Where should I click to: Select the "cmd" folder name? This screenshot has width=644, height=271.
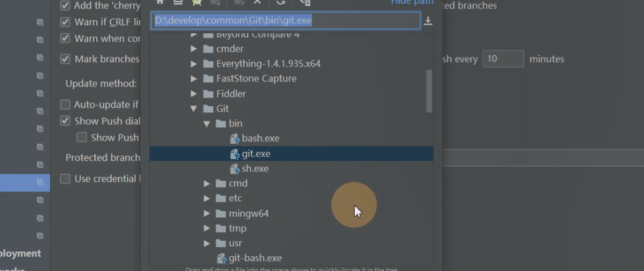point(238,183)
